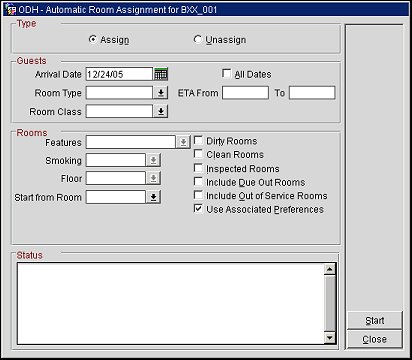Click the Features text field
The width and height of the screenshot is (412, 360).
131,142
